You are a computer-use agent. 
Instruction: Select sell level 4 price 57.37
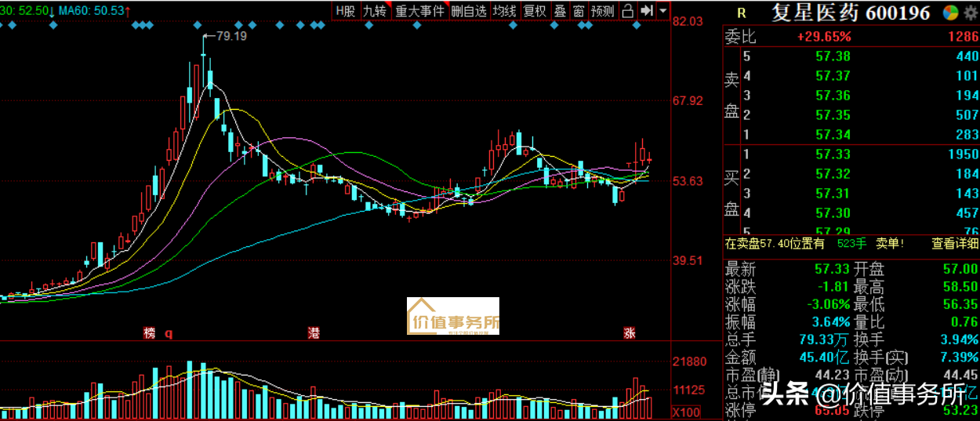(833, 75)
